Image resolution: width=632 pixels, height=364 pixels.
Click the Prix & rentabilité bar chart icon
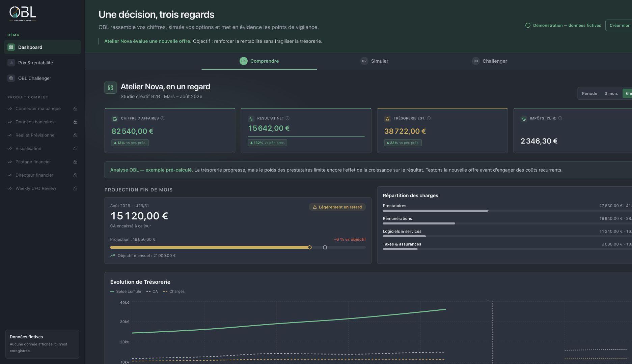pyautogui.click(x=11, y=63)
